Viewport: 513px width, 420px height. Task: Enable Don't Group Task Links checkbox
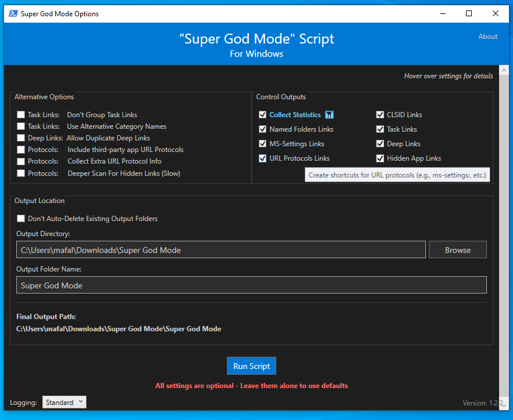21,114
